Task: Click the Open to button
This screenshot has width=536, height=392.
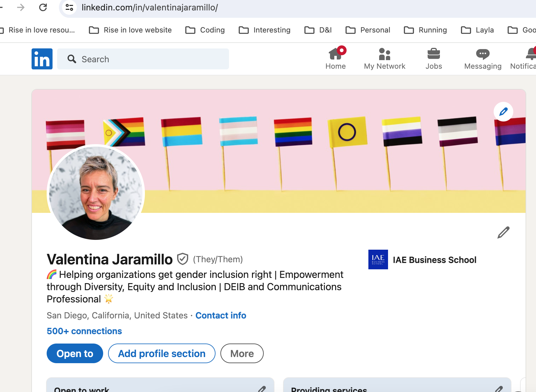Action: [75, 353]
